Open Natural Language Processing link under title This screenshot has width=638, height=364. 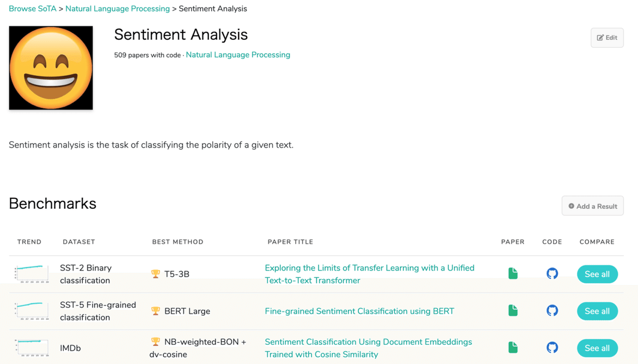coord(238,55)
